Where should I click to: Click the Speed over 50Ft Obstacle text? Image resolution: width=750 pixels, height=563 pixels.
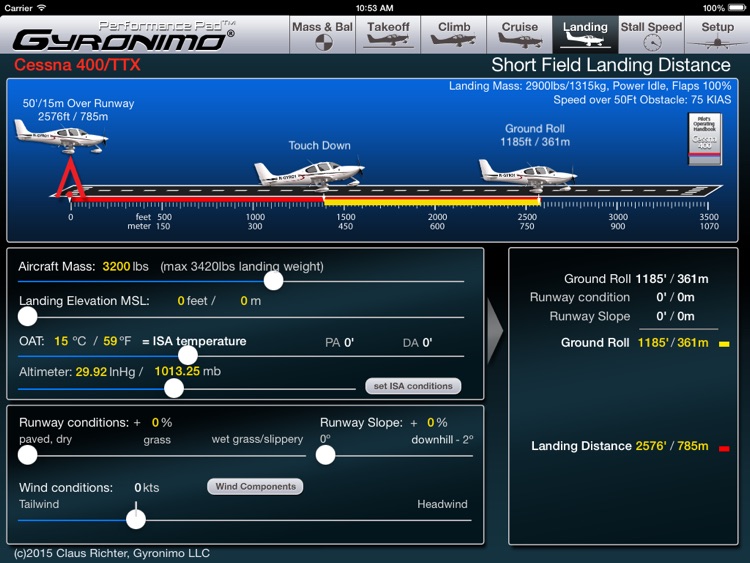point(642,99)
